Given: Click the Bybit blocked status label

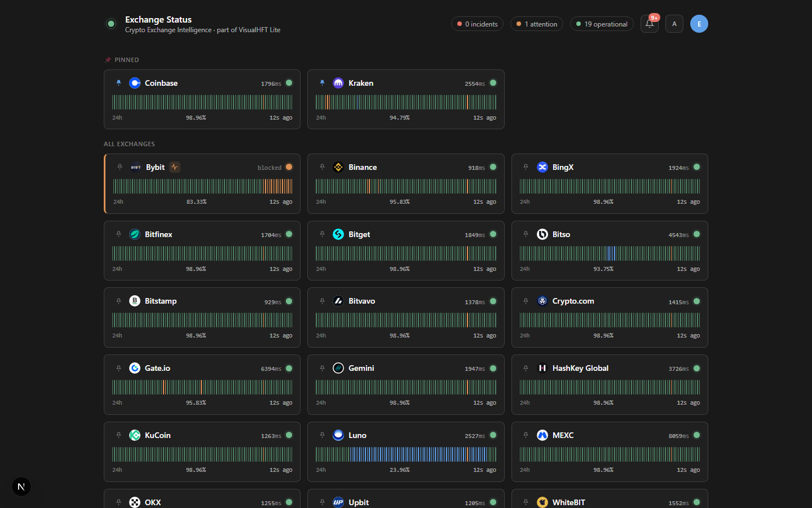Looking at the screenshot, I should tap(270, 168).
